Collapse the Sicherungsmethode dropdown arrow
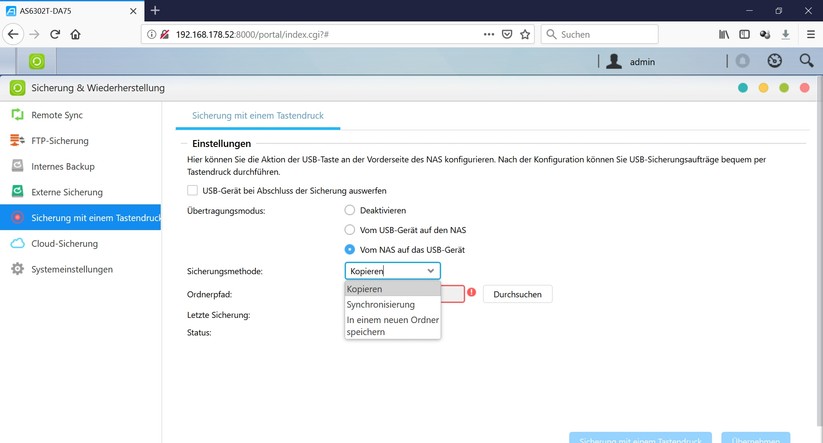This screenshot has height=443, width=823. 430,271
